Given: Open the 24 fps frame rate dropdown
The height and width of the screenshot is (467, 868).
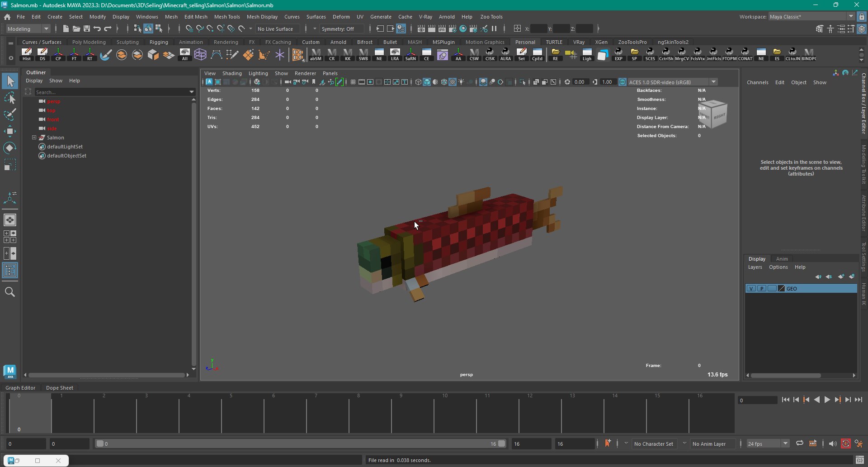Looking at the screenshot, I should 768,443.
